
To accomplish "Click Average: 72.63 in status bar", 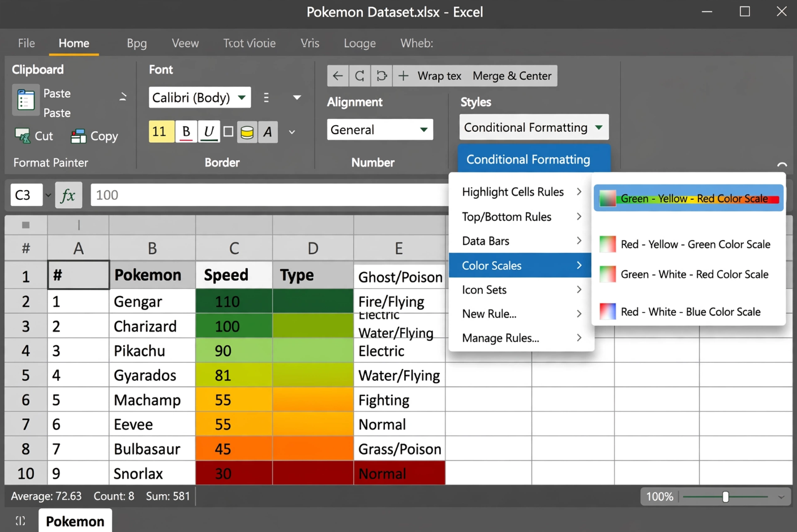I will coord(46,496).
